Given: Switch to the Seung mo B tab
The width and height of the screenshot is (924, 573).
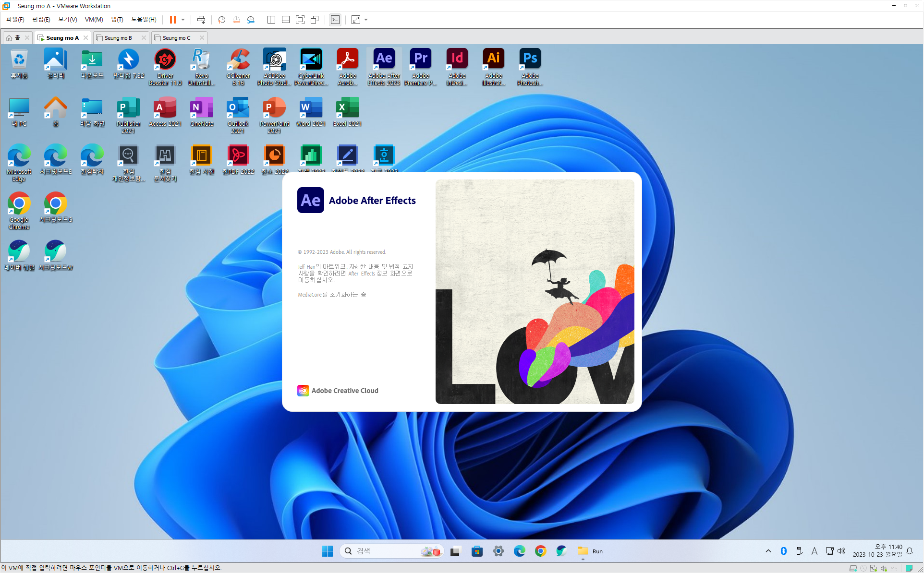Looking at the screenshot, I should (118, 38).
